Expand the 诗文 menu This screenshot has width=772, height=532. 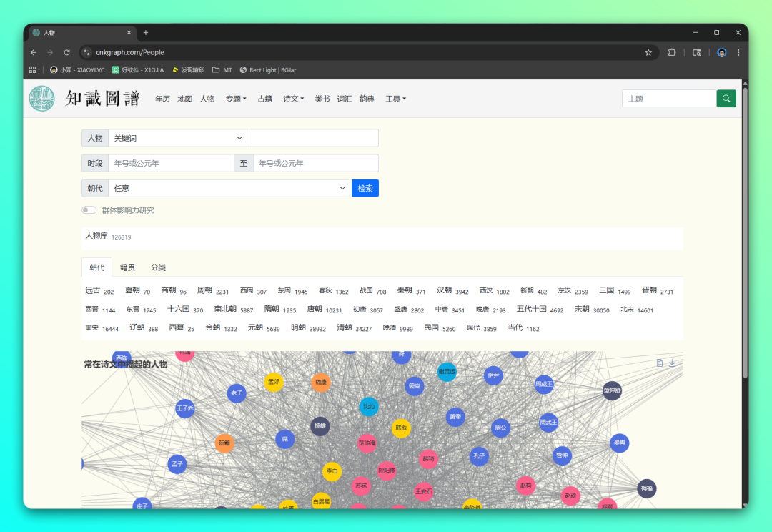[294, 99]
